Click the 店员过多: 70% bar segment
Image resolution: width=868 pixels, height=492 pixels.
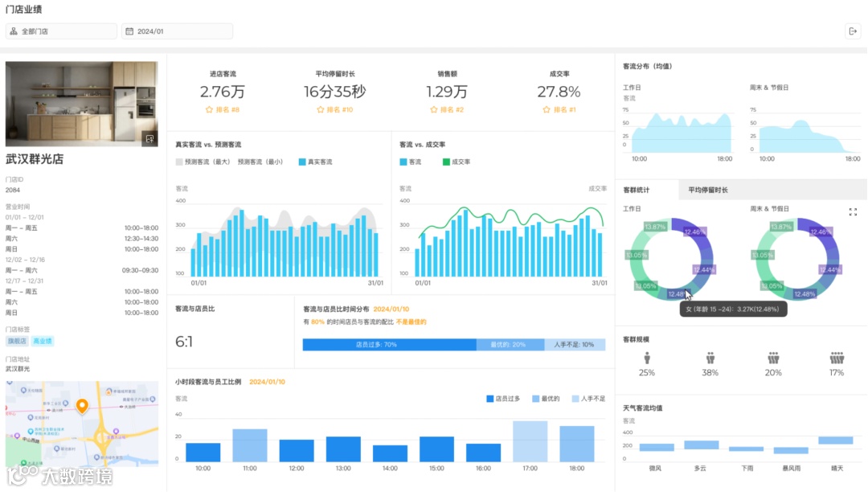(x=389, y=345)
